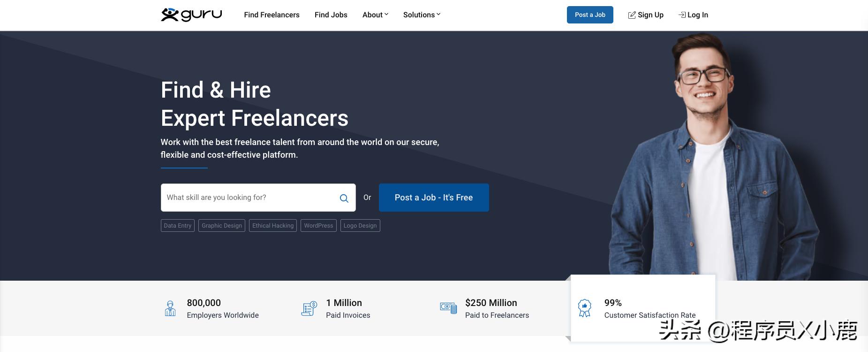Open the Log In link

tap(693, 15)
